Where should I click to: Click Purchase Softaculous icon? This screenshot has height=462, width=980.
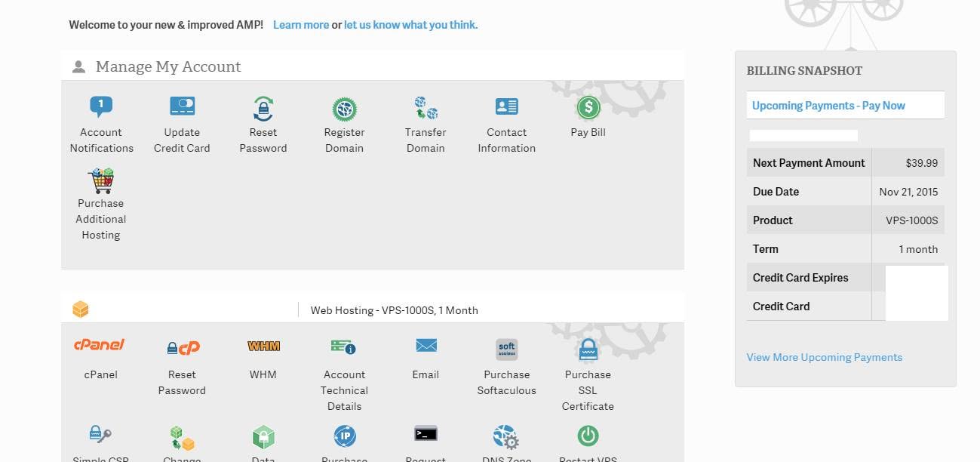pyautogui.click(x=507, y=350)
